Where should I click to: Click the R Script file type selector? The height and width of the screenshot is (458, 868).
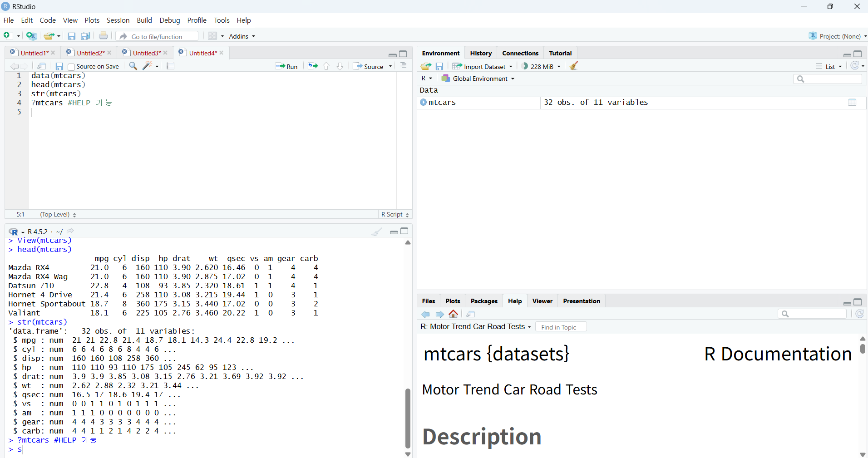[395, 215]
